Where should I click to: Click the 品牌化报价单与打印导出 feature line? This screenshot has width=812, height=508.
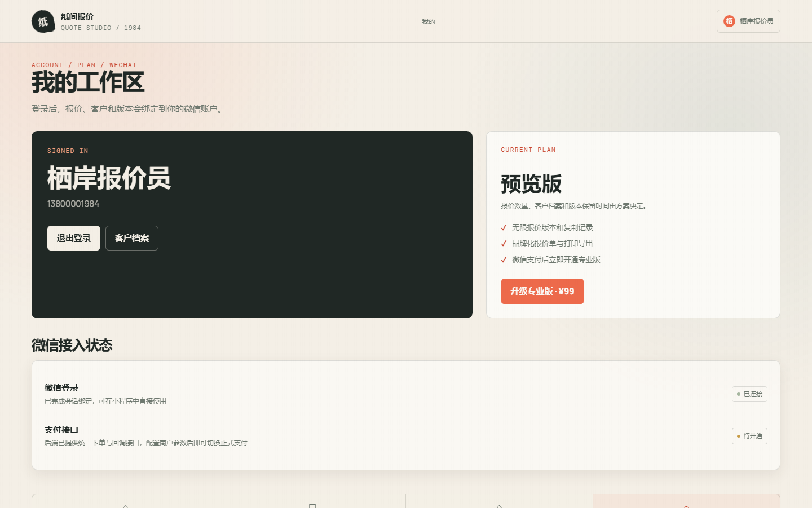pos(553,243)
